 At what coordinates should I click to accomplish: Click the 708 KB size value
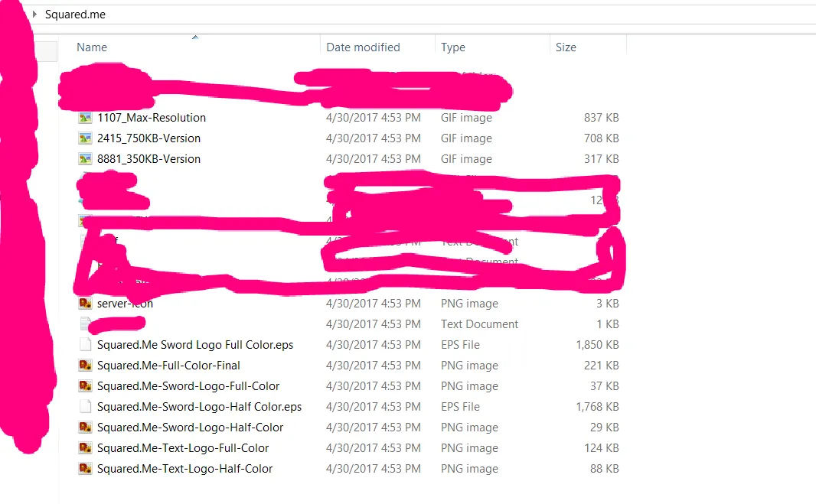point(601,138)
